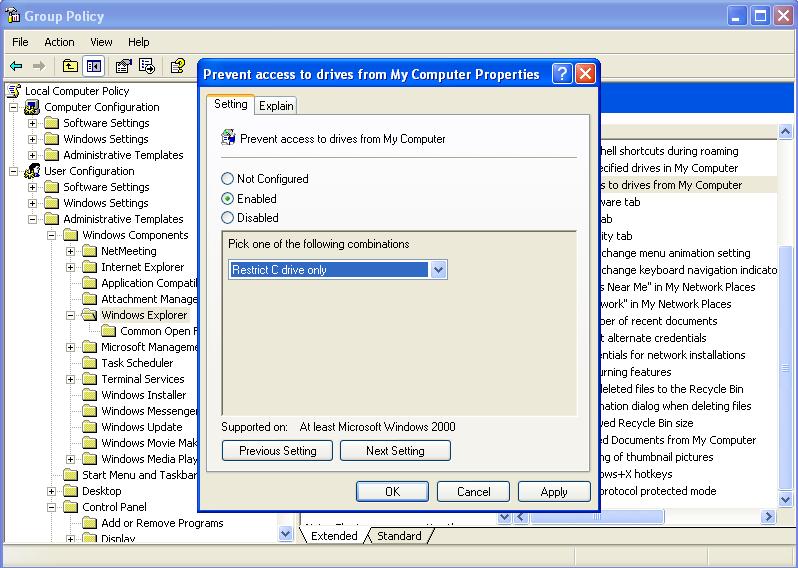Viewport: 798px width, 568px height.
Task: Click the Back arrow toolbar icon
Action: (16, 66)
